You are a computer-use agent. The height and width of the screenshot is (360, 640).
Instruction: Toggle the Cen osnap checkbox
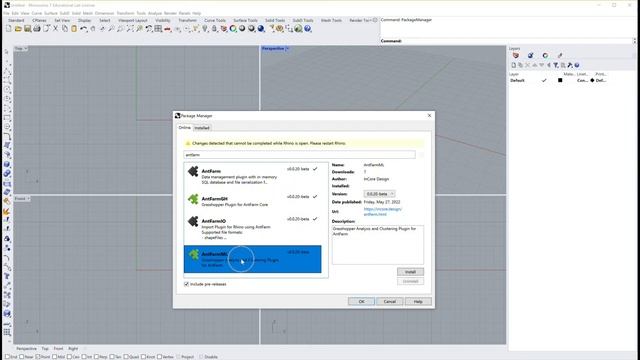click(x=69, y=357)
